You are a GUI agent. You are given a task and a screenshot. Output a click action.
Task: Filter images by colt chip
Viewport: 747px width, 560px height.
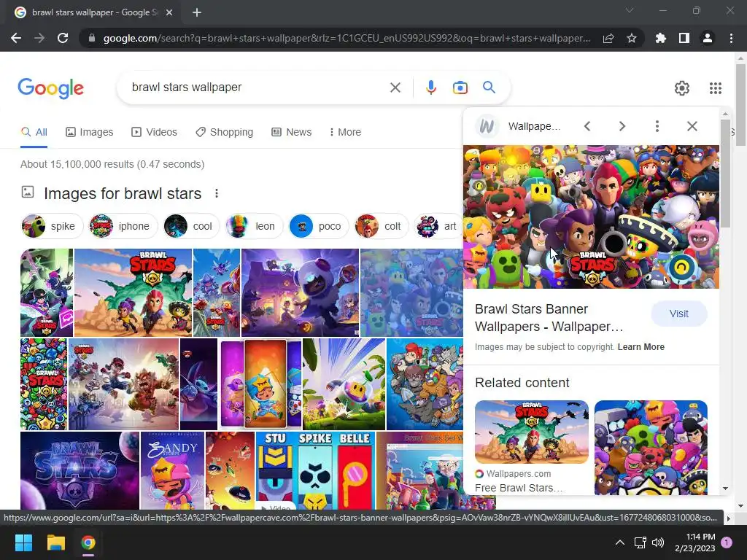(382, 226)
